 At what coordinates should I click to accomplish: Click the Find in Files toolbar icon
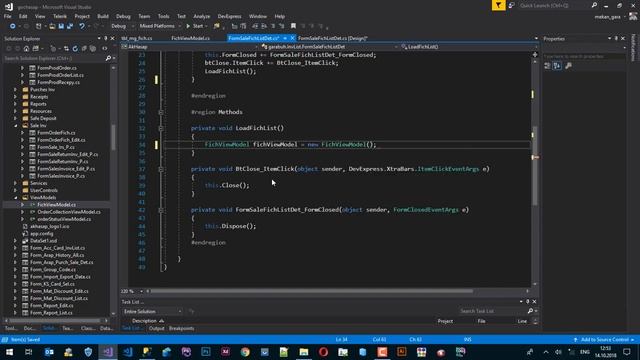click(x=217, y=26)
